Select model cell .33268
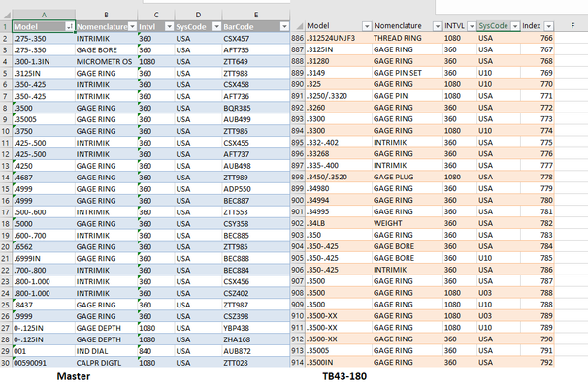Image resolution: width=588 pixels, height=388 pixels. coord(339,153)
